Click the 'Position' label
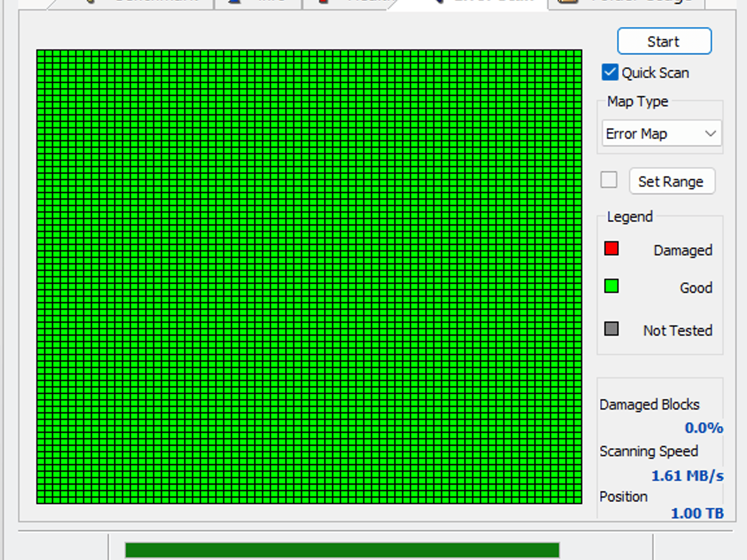Image resolution: width=747 pixels, height=560 pixels. (623, 497)
